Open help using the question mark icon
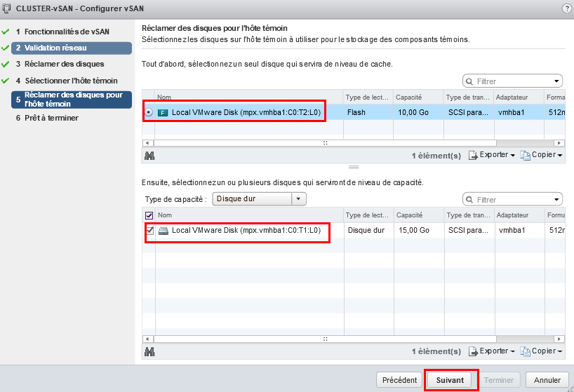 click(566, 8)
